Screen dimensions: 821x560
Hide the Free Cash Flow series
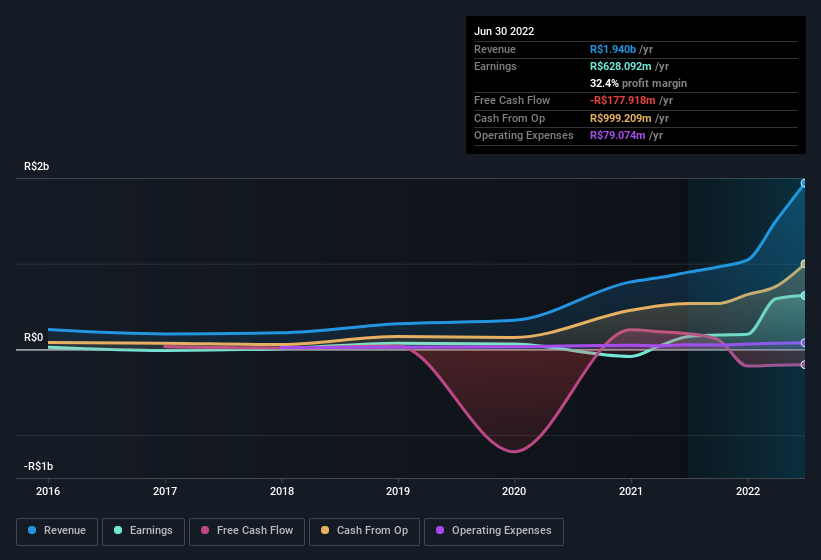click(245, 531)
